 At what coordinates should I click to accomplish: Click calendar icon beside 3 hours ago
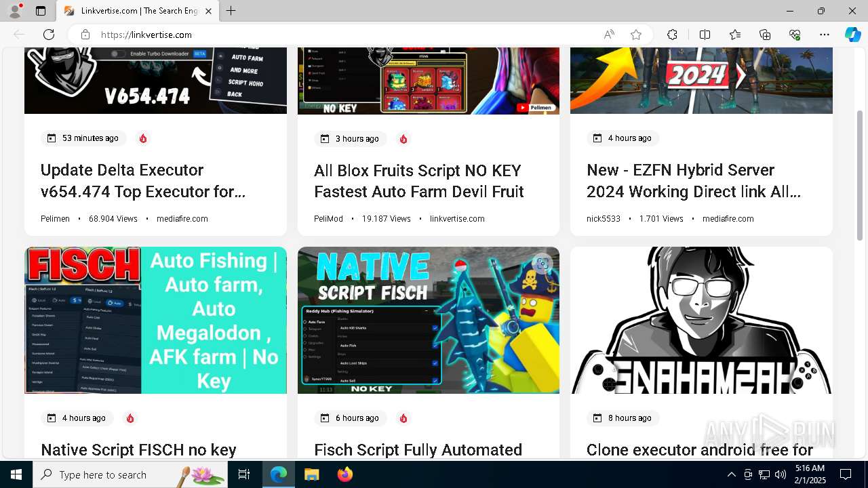(325, 139)
